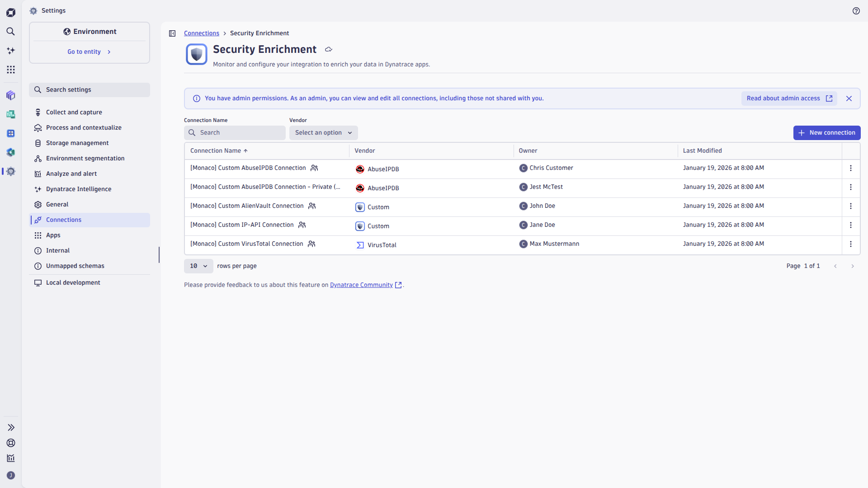
Task: Change rows per page using the 10 dropdown
Action: (198, 266)
